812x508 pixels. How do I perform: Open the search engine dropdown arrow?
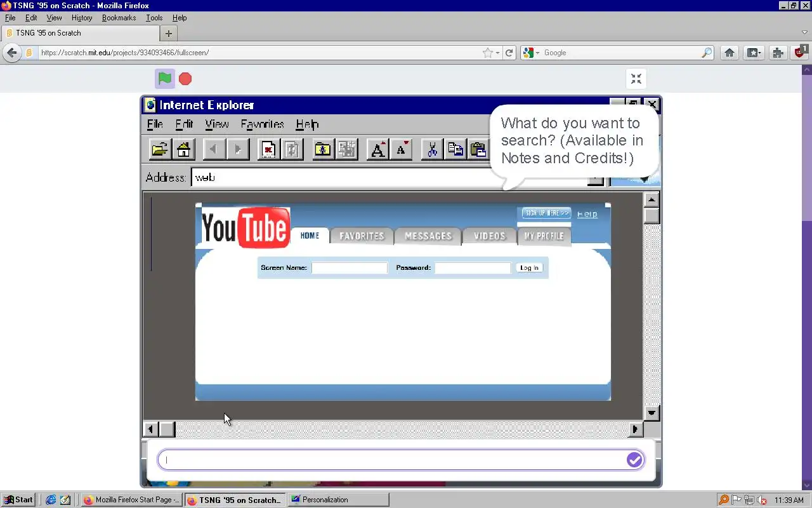click(537, 53)
